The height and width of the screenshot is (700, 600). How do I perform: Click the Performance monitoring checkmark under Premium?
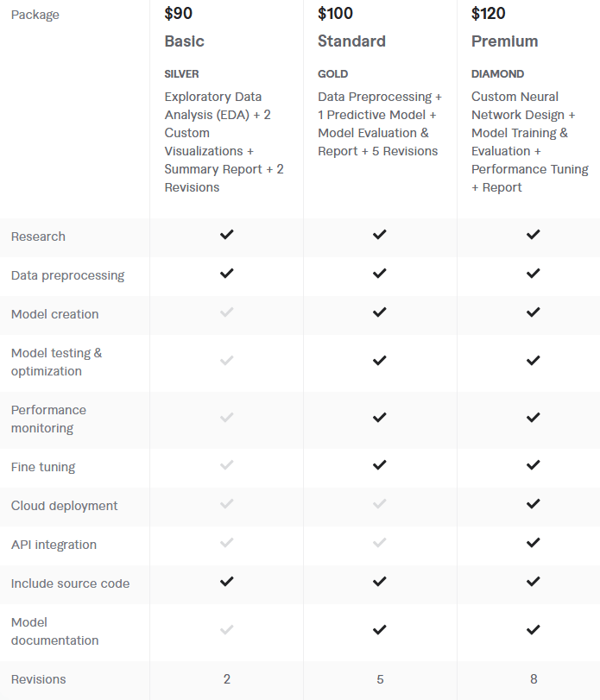coord(534,418)
